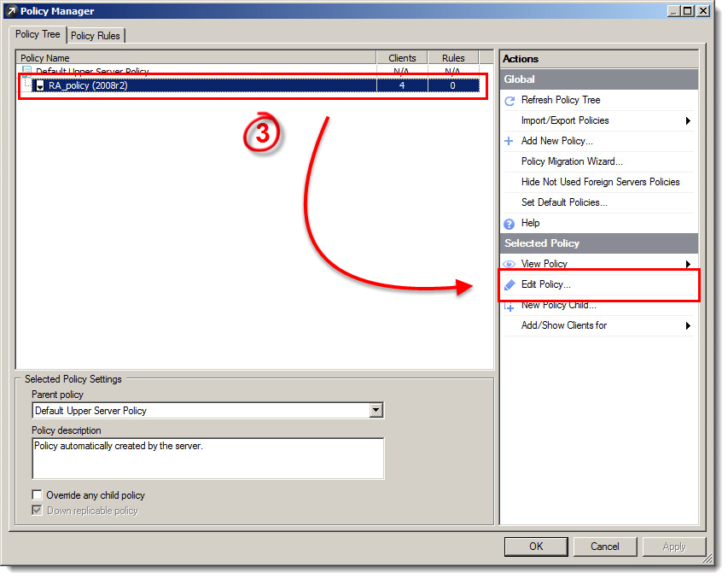Click the Add New Policy plus icon
728x579 pixels.
pos(510,141)
